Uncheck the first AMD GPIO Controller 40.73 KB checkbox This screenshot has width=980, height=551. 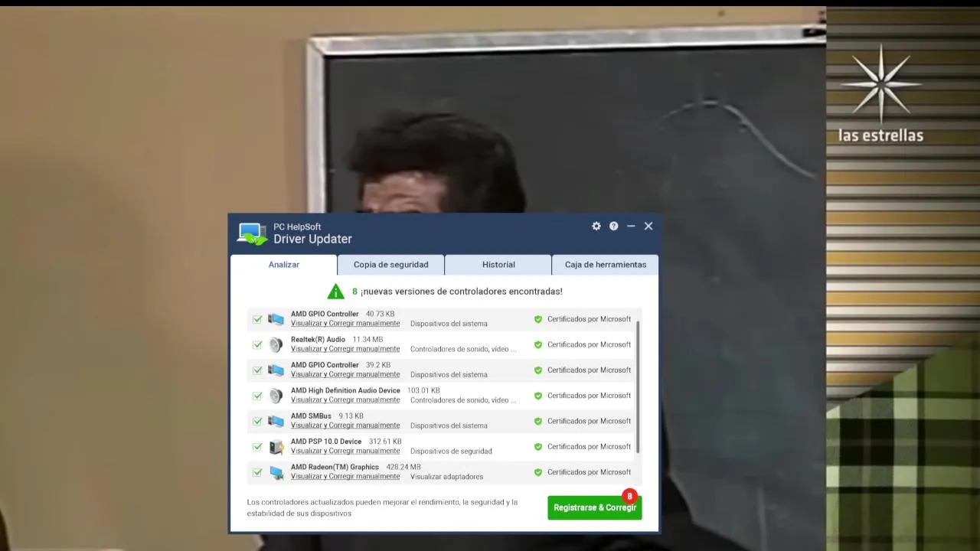[257, 319]
